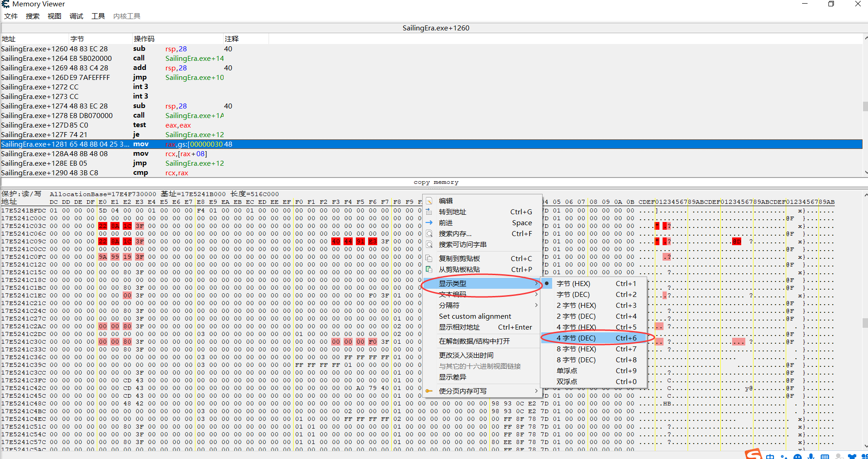This screenshot has height=459, width=868.
Task: Open the 调试 menu
Action: coord(76,16)
